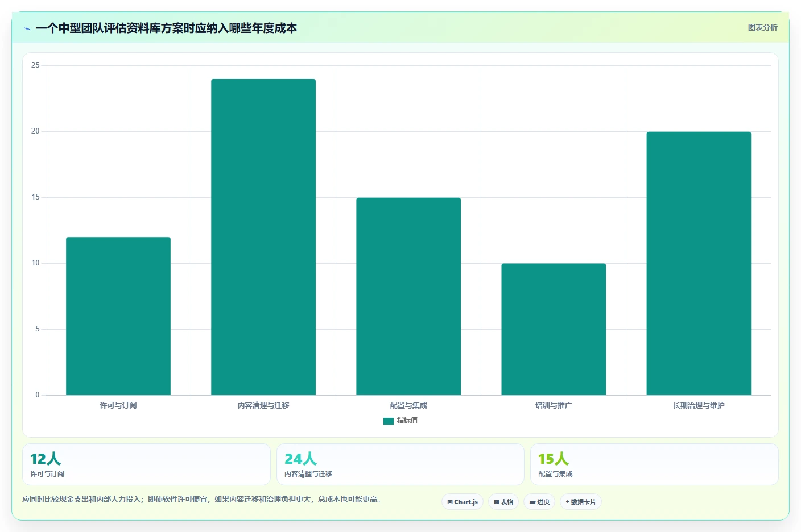This screenshot has width=801, height=532.
Task: Click the 指标值 legend label
Action: 407,421
